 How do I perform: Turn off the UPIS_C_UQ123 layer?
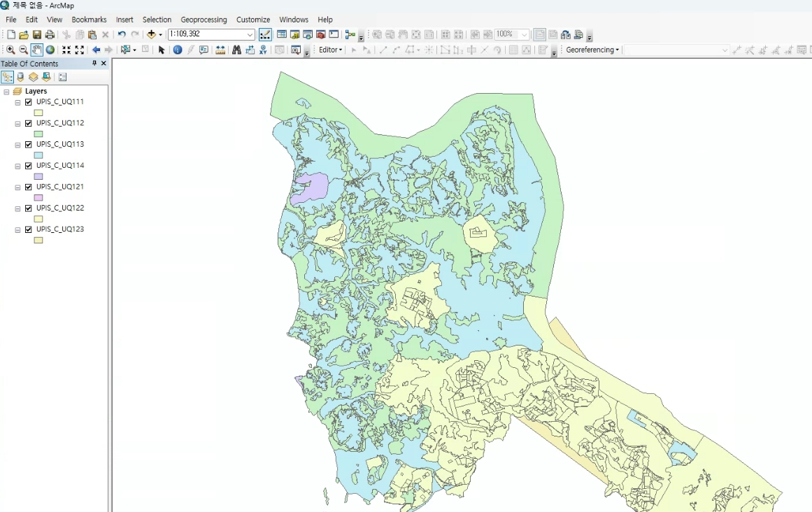28,229
